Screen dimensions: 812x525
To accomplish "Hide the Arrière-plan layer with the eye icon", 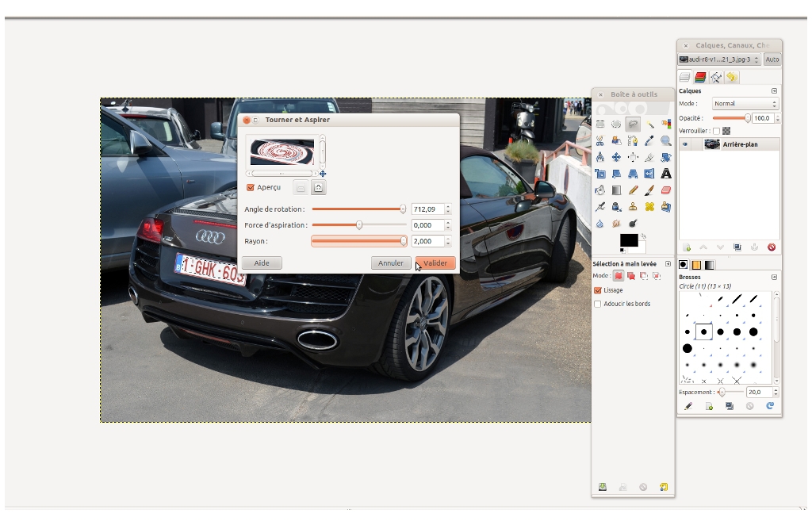I will 685,144.
